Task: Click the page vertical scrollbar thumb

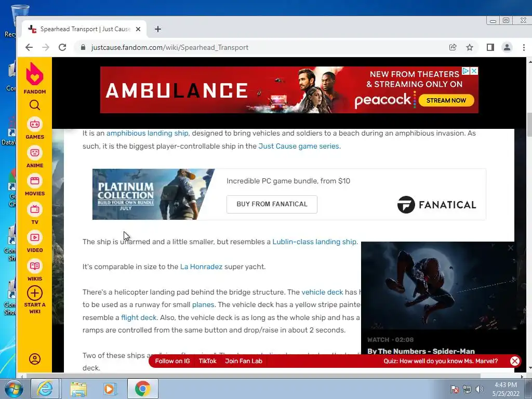Action: [x=529, y=124]
